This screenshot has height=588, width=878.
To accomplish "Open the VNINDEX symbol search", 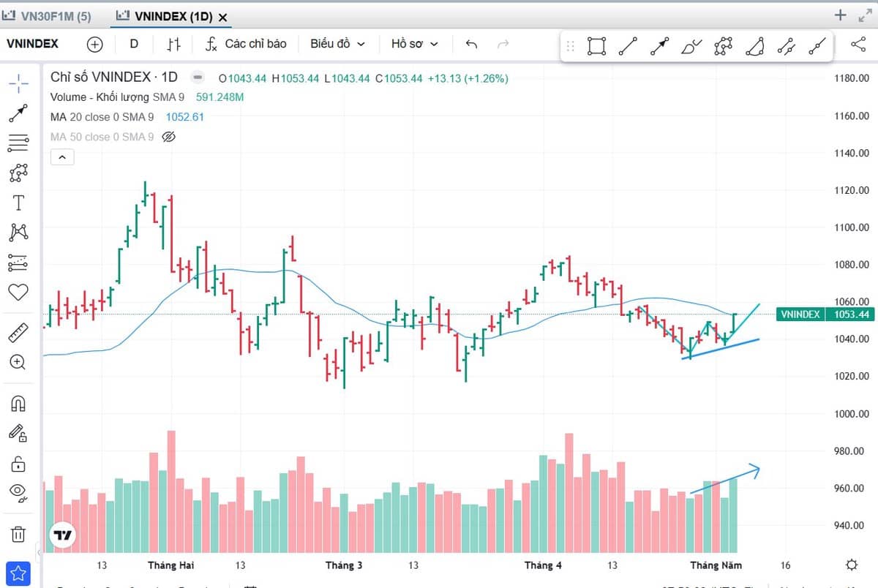I will 33,44.
